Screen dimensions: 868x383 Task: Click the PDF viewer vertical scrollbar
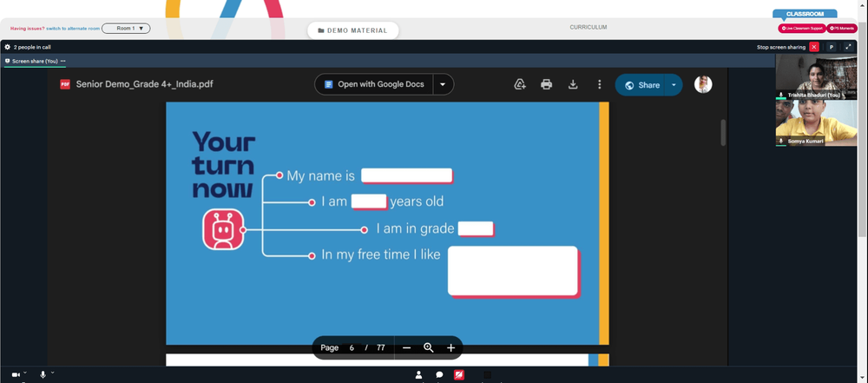click(723, 133)
